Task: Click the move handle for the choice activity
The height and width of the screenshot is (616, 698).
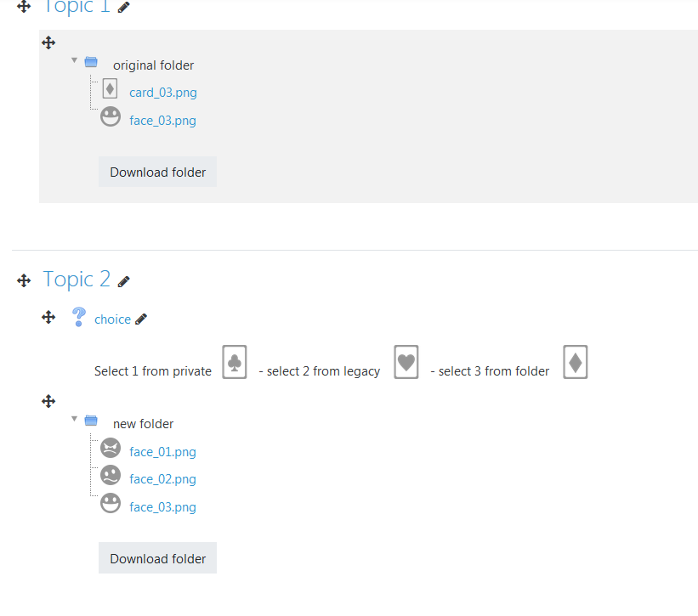Action: tap(48, 317)
